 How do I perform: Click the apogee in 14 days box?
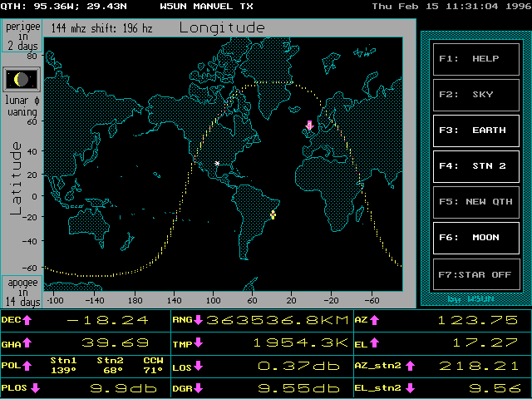(x=21, y=293)
